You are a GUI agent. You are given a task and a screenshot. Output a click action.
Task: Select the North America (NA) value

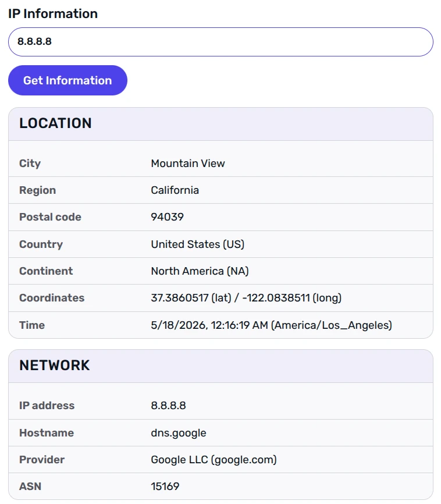(200, 271)
